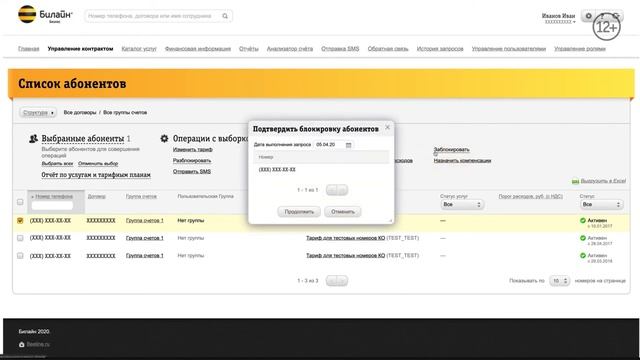Click the Beeline.ru footer link

point(38,344)
